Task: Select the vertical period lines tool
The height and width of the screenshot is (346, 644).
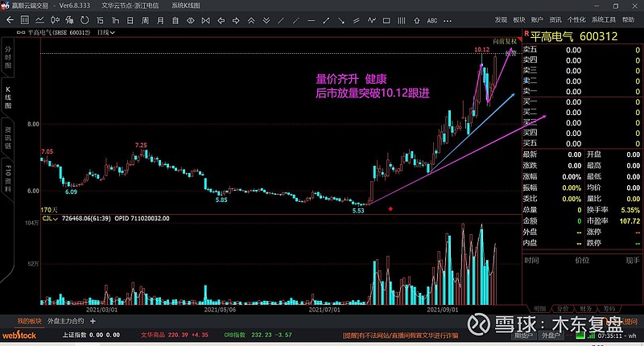Action: [x=402, y=20]
